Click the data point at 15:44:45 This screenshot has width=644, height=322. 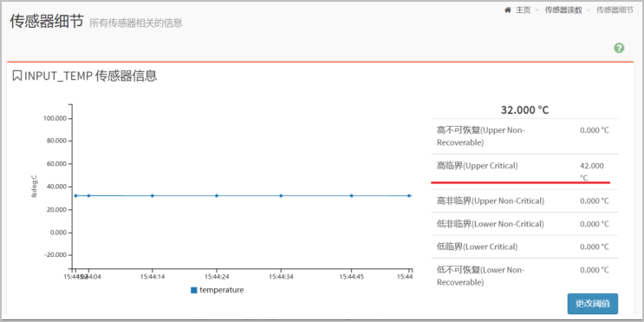pyautogui.click(x=352, y=196)
